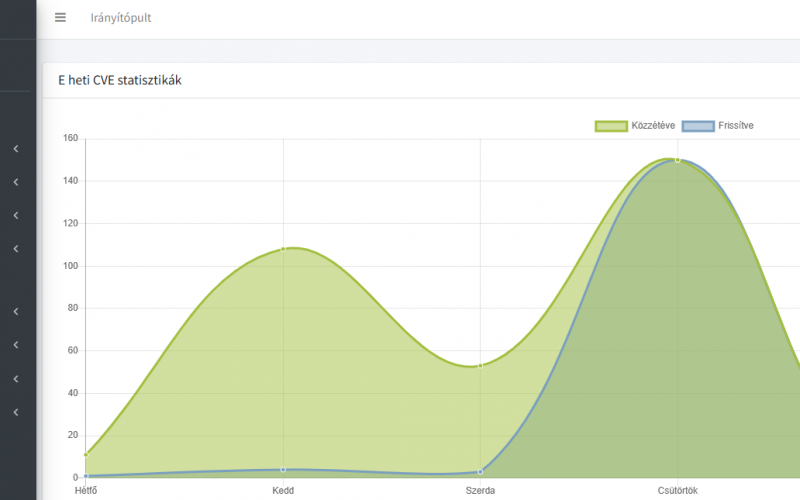This screenshot has width=800, height=500.
Task: Expand the bottommost sidebar chevron
Action: (x=16, y=412)
